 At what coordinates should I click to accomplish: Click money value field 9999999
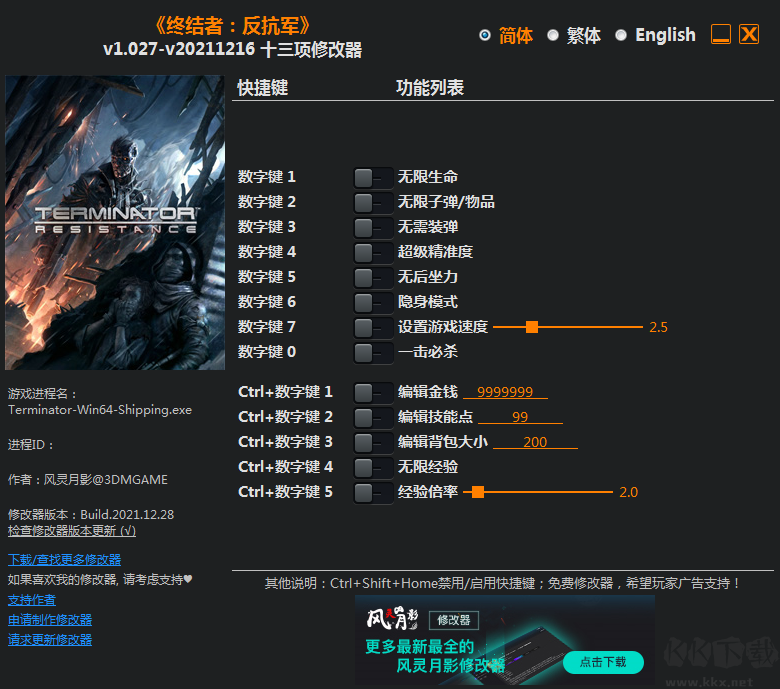505,392
